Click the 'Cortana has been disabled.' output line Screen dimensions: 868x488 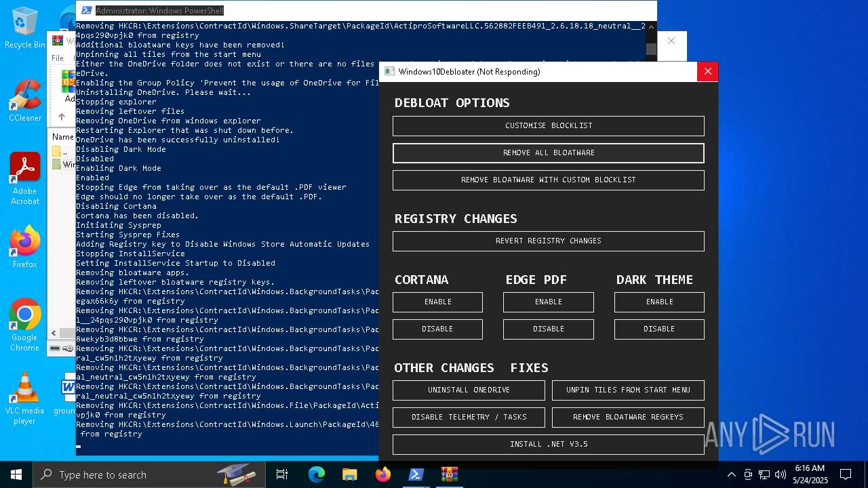click(138, 216)
